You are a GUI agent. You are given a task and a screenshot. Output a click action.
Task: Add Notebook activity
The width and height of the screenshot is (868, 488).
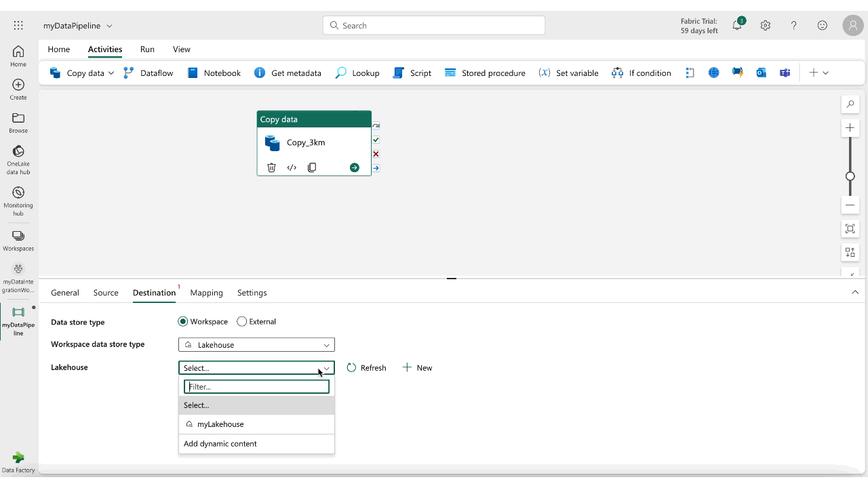click(214, 73)
